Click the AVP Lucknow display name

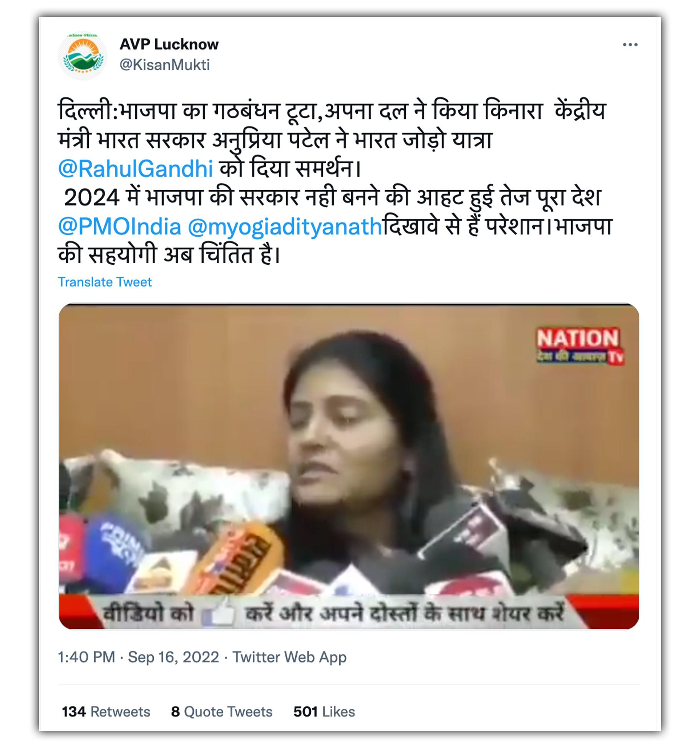click(x=169, y=44)
